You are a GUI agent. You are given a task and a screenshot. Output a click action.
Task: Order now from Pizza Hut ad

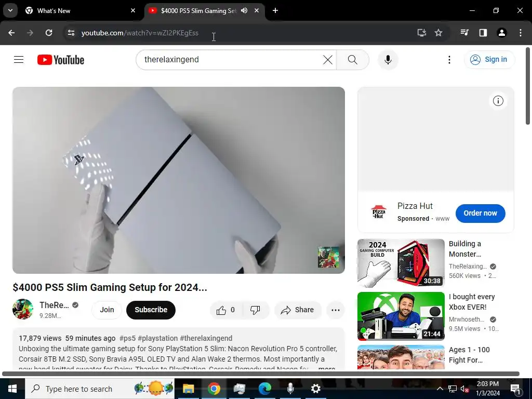pos(480,213)
